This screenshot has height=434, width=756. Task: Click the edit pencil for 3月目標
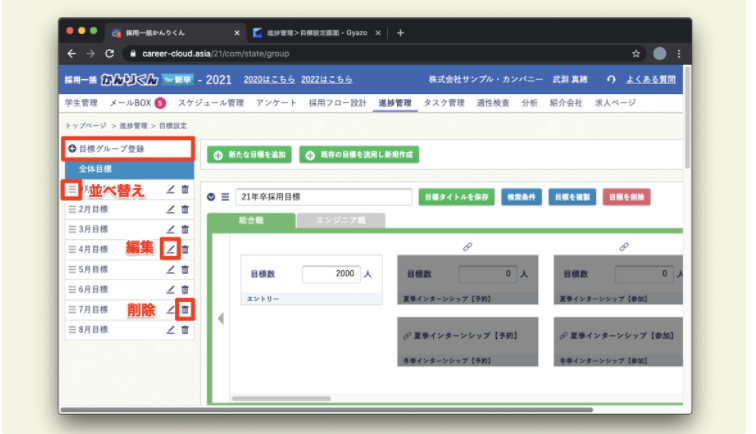(170, 229)
